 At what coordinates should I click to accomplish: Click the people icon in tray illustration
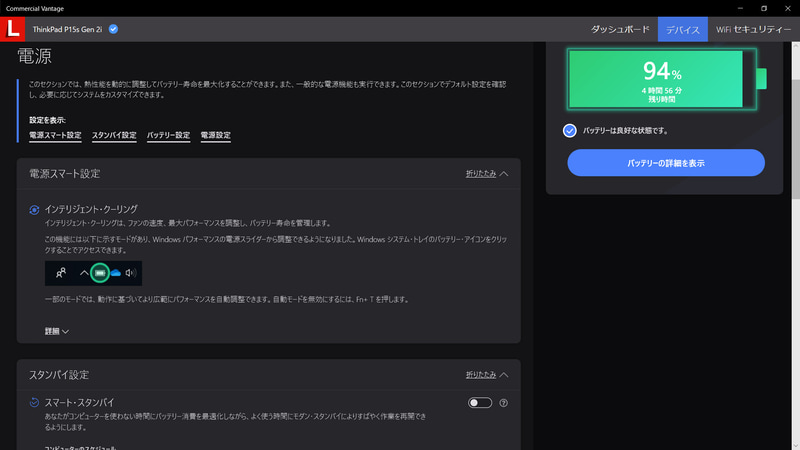point(61,273)
